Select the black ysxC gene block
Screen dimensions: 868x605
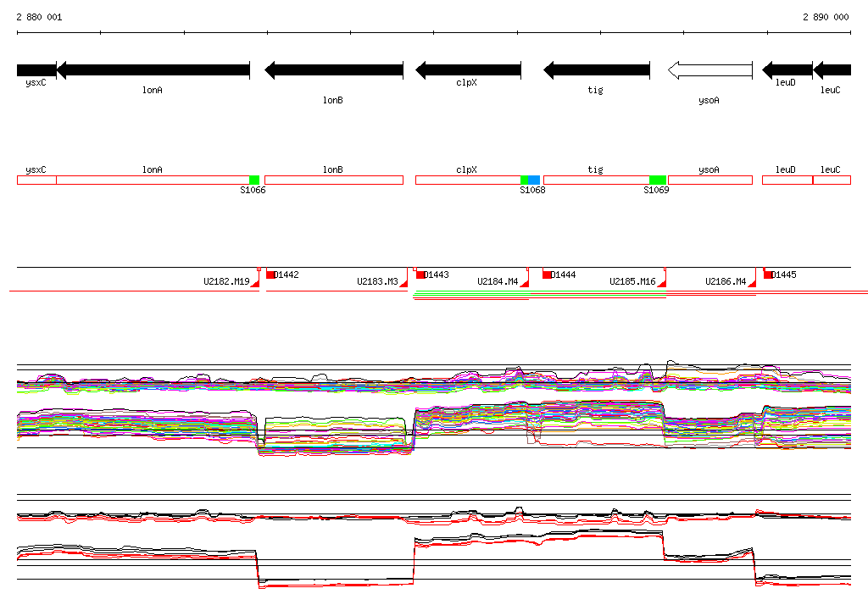click(x=36, y=70)
